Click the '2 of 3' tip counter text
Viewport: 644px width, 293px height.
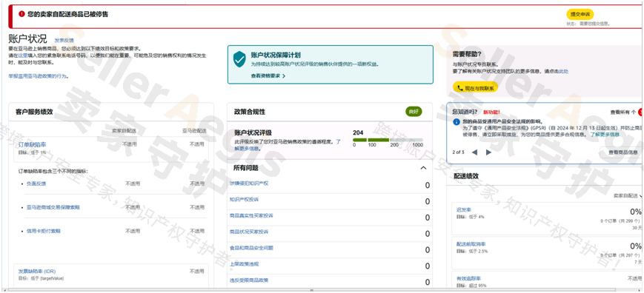(x=458, y=152)
